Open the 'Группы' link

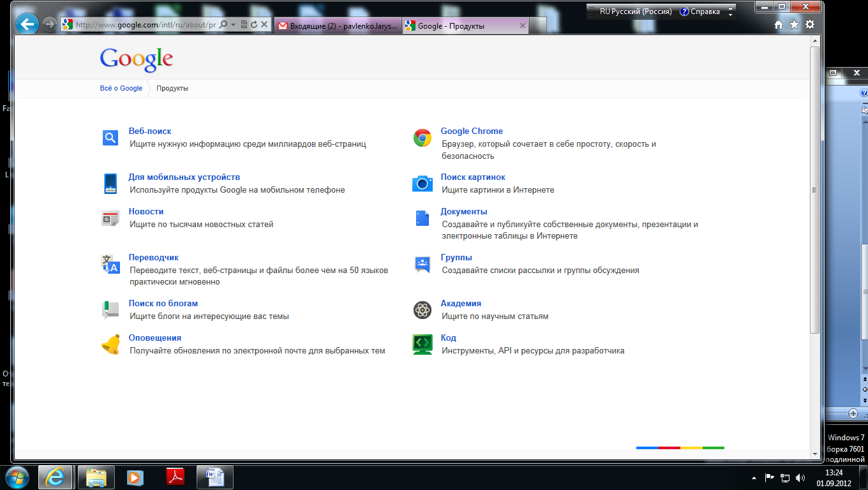456,257
